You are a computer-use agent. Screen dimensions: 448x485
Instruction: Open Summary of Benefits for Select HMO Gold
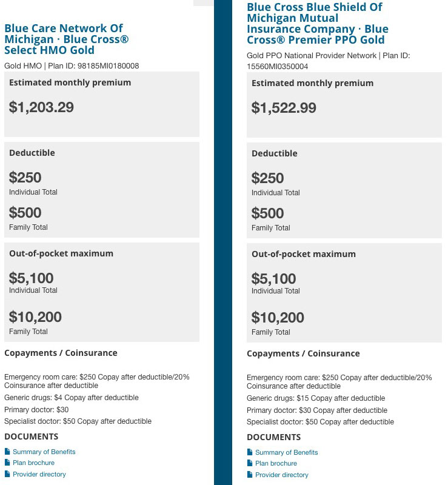(x=44, y=452)
